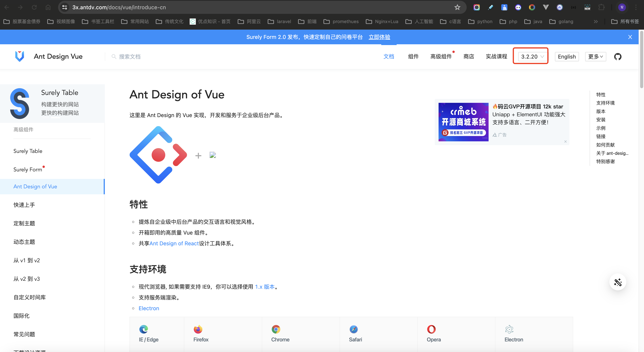Click the floating theme wand button
The height and width of the screenshot is (352, 644).
[x=617, y=282]
